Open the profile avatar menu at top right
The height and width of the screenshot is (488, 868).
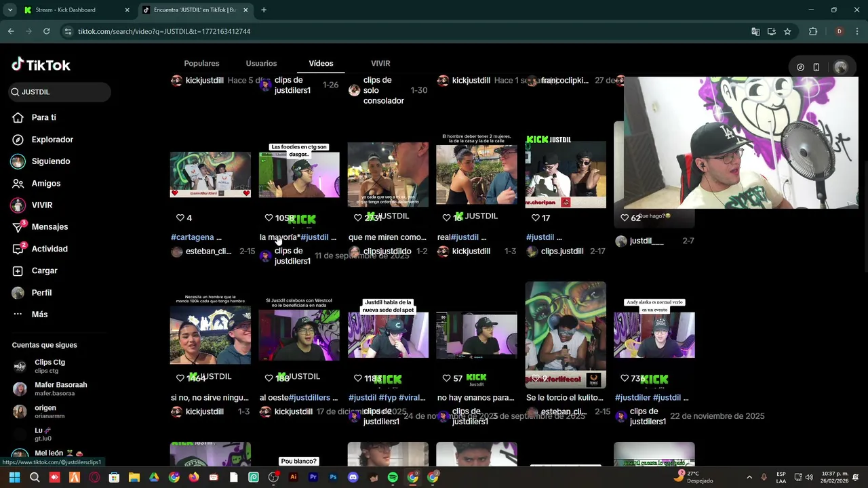(841, 67)
